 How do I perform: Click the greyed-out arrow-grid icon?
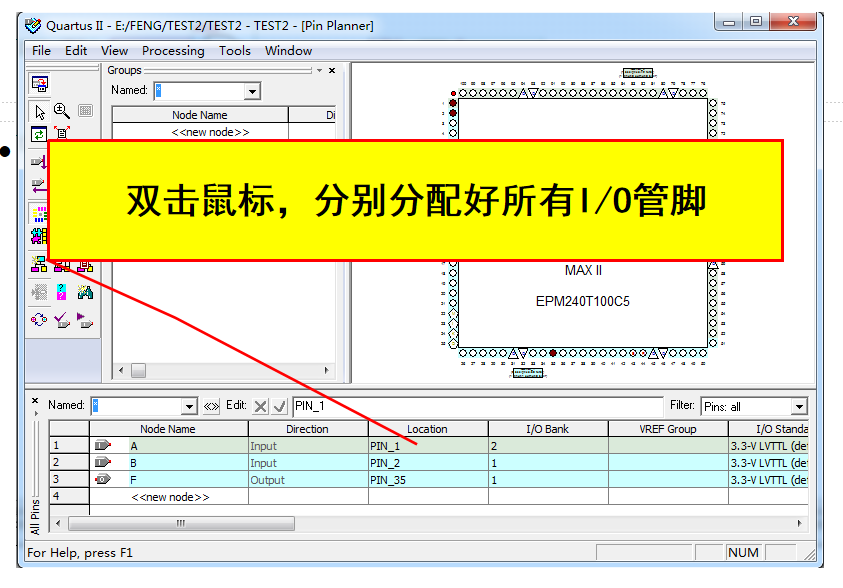pyautogui.click(x=39, y=292)
